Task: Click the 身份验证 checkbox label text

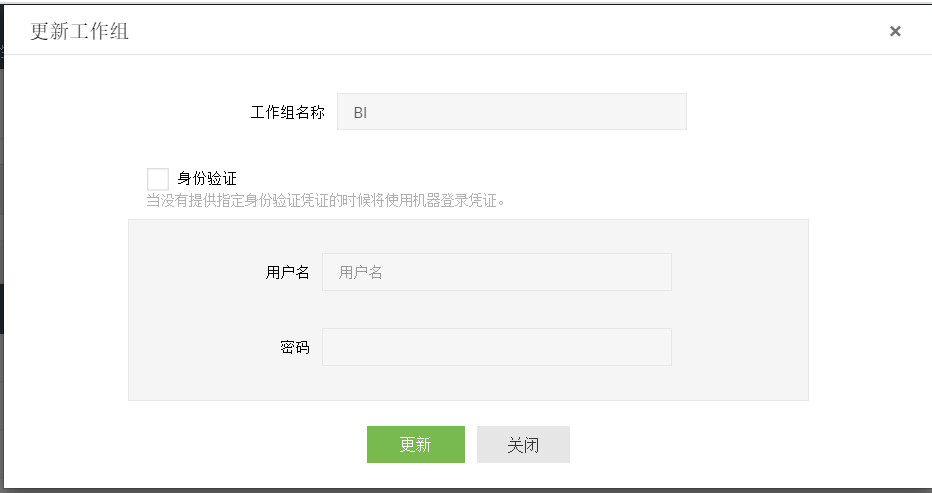Action: coord(207,179)
